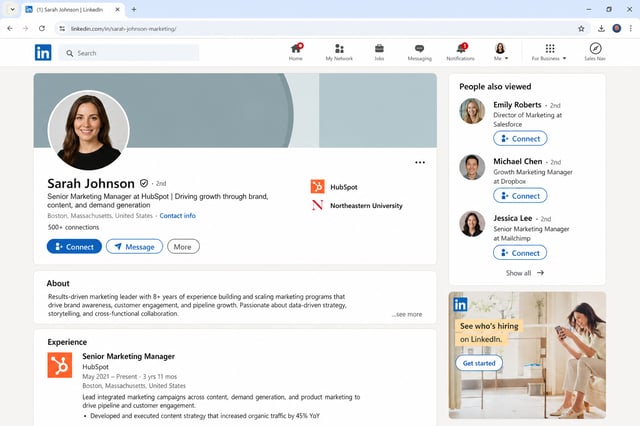View Notifications bell icon
The height and width of the screenshot is (426, 640).
click(460, 52)
